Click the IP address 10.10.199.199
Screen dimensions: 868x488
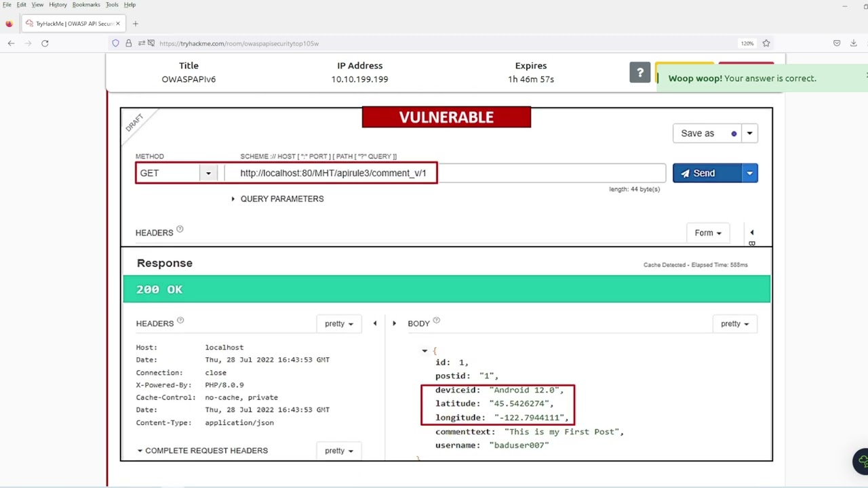359,79
